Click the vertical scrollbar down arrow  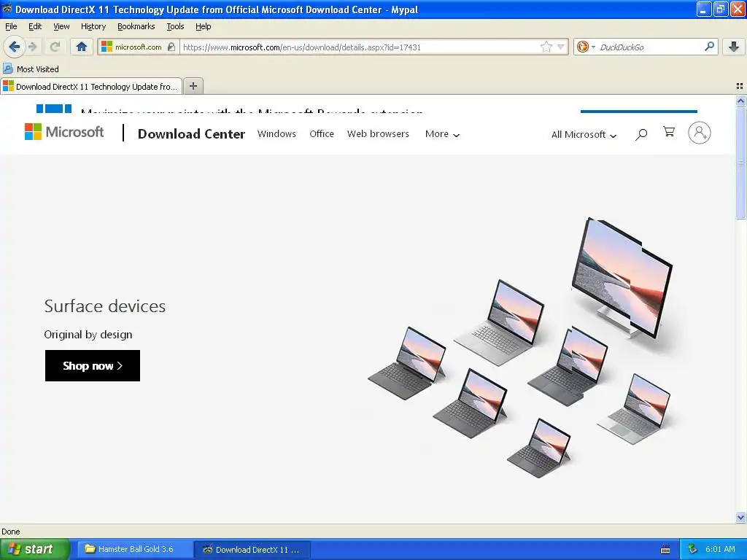740,517
